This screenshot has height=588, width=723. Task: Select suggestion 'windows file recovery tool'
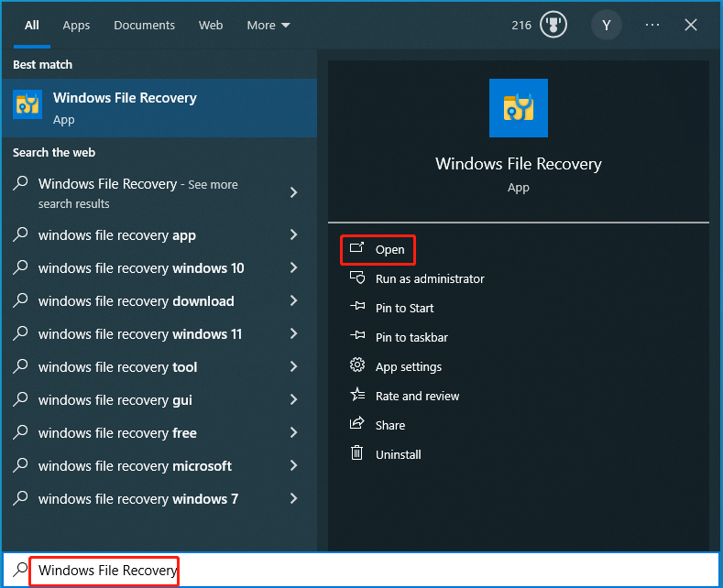tap(117, 367)
